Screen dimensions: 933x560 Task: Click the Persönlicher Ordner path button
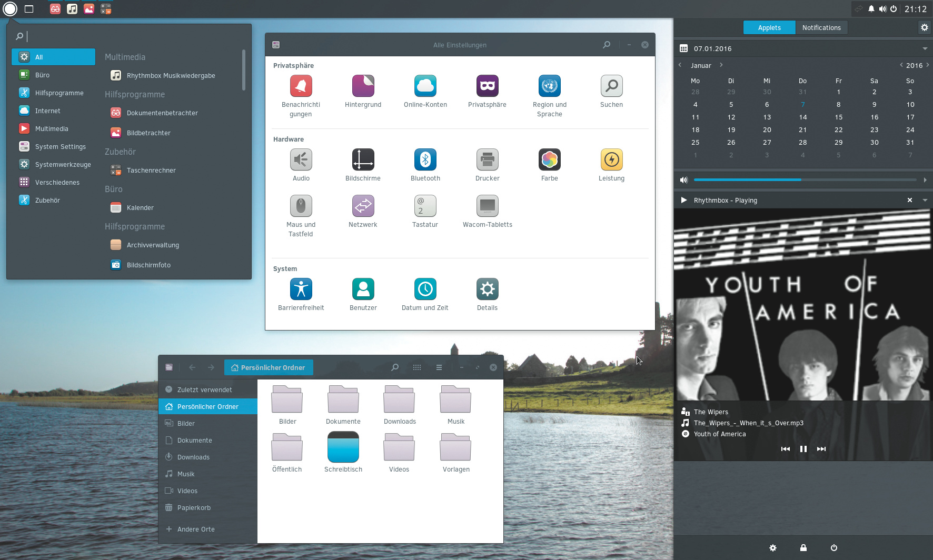coord(269,367)
